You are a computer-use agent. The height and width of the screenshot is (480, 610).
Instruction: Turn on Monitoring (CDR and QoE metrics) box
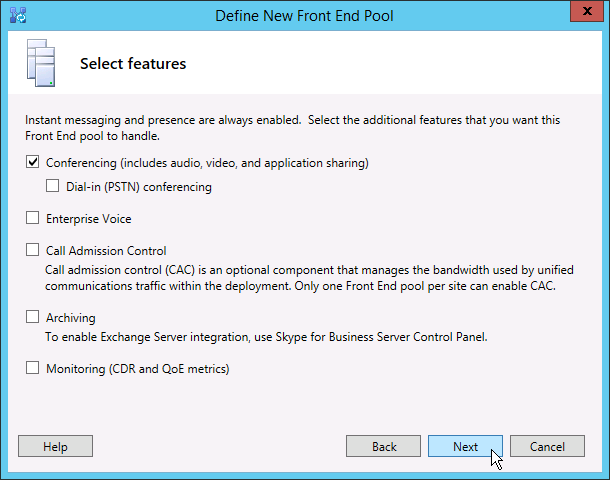(x=33, y=369)
